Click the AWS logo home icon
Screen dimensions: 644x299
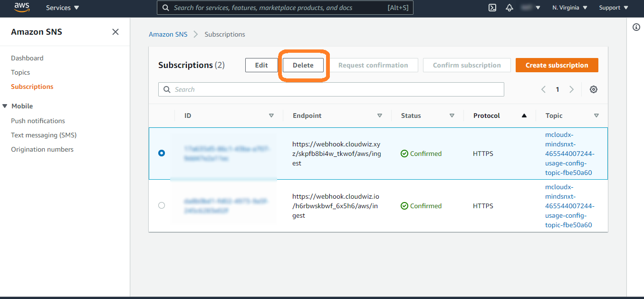[22, 8]
